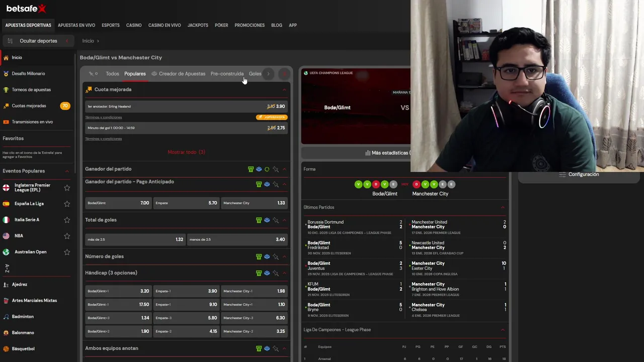
Task: Expand the Número de goles chevron
Action: point(284,257)
